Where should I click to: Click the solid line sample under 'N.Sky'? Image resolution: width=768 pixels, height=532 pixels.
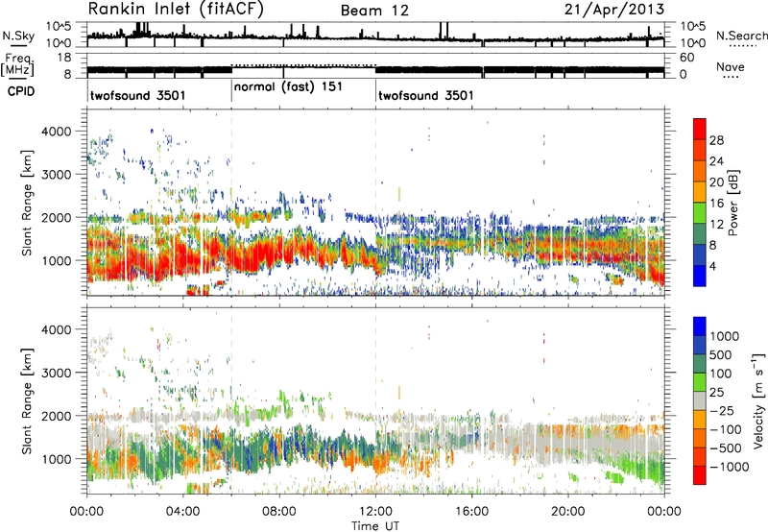[18, 45]
